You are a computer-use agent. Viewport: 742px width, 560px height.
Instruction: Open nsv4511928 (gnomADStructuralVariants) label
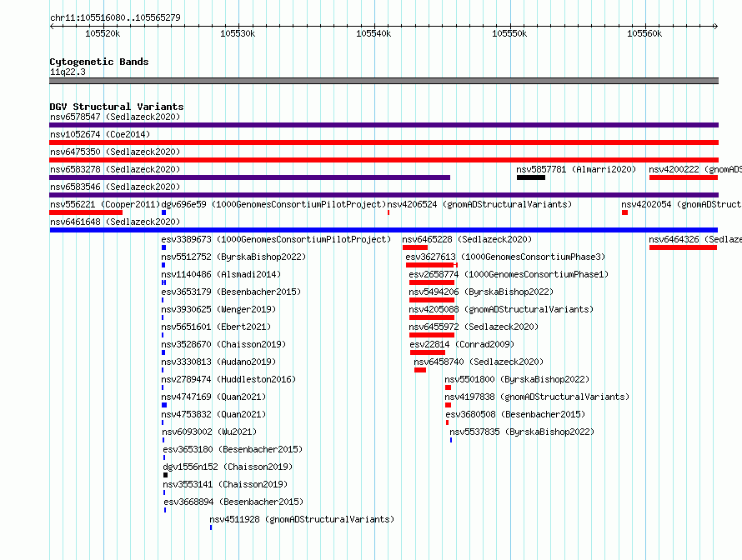click(x=302, y=519)
